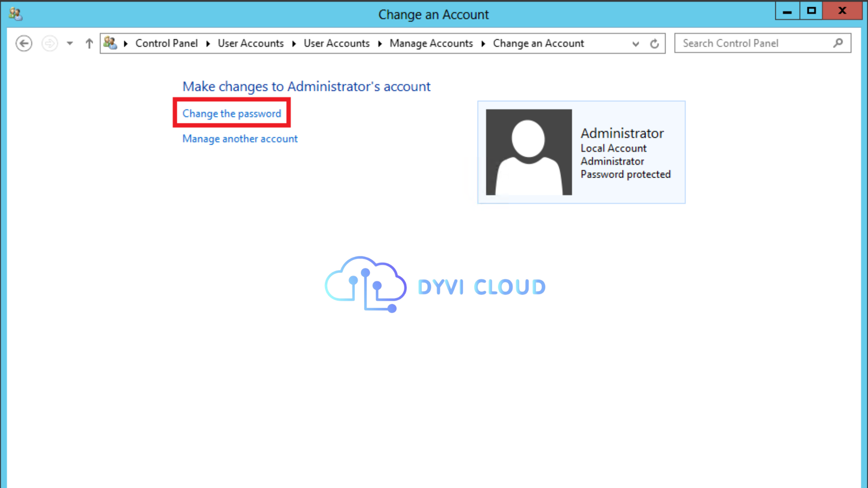
Task: Select User Accounts in the breadcrumb path
Action: pos(250,43)
